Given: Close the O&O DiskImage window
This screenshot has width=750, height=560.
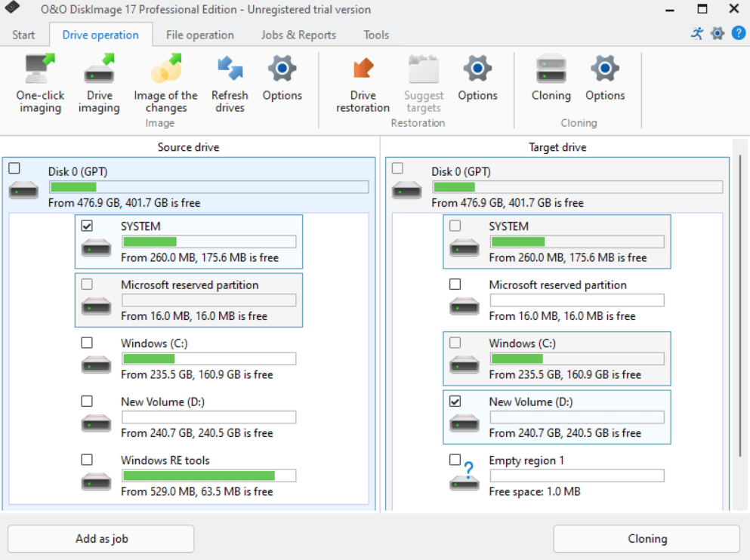Looking at the screenshot, I should [x=733, y=9].
